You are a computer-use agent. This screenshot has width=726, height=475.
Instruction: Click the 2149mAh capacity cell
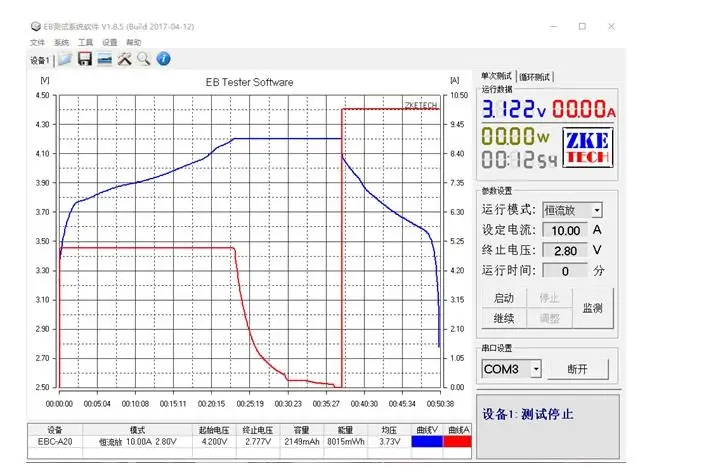302,442
